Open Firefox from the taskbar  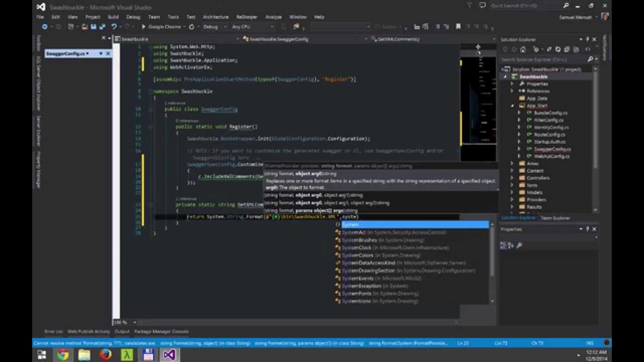[106, 355]
